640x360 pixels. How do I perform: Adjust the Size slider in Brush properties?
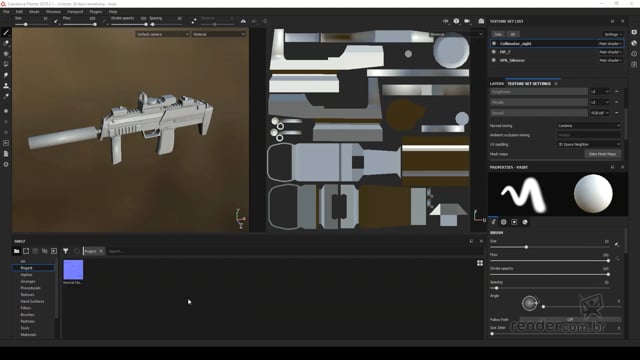point(549,247)
